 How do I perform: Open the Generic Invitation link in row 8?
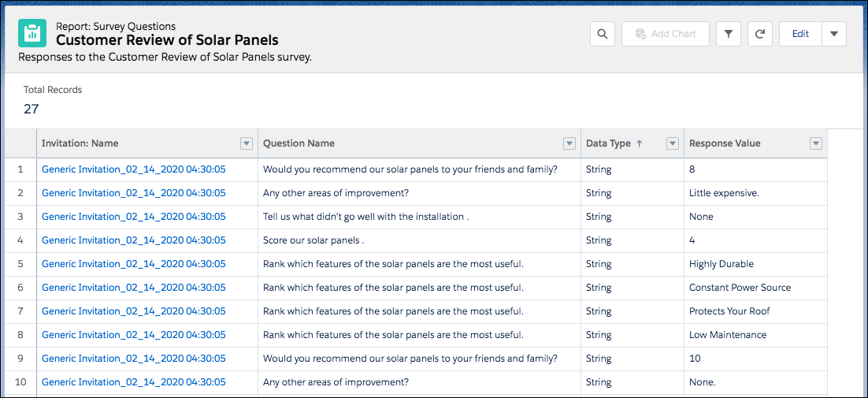coord(133,335)
